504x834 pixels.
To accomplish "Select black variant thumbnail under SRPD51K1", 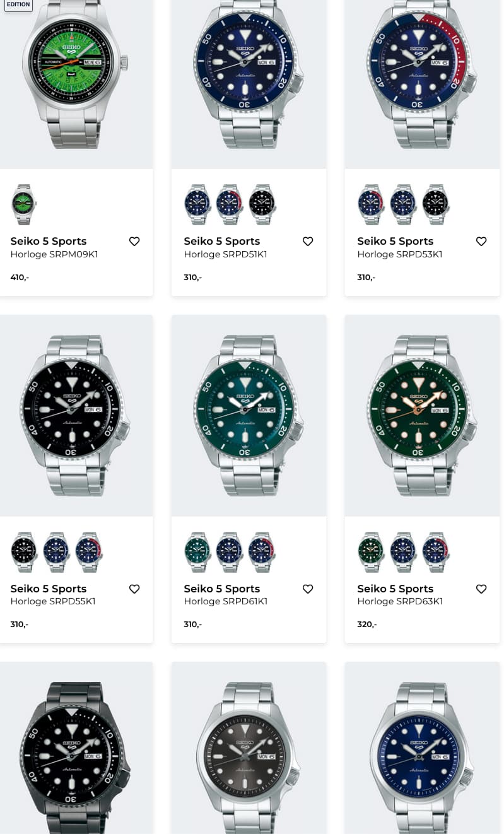I will (x=262, y=204).
